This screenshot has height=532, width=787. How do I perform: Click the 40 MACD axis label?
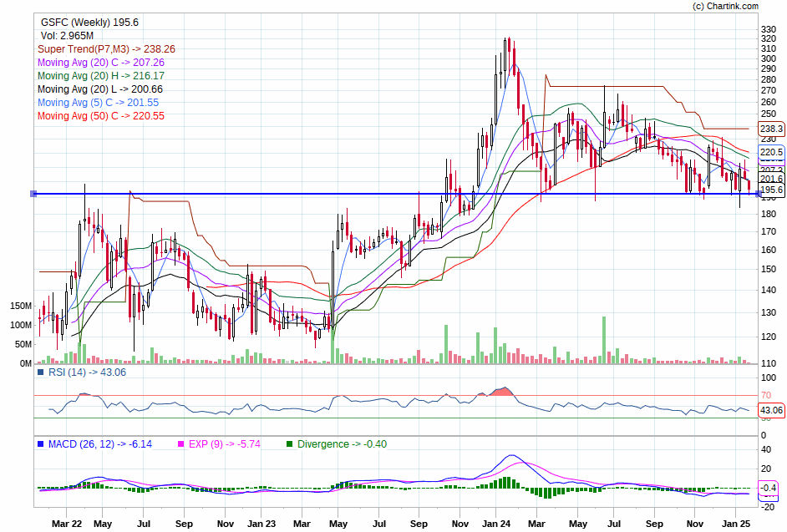pos(766,449)
